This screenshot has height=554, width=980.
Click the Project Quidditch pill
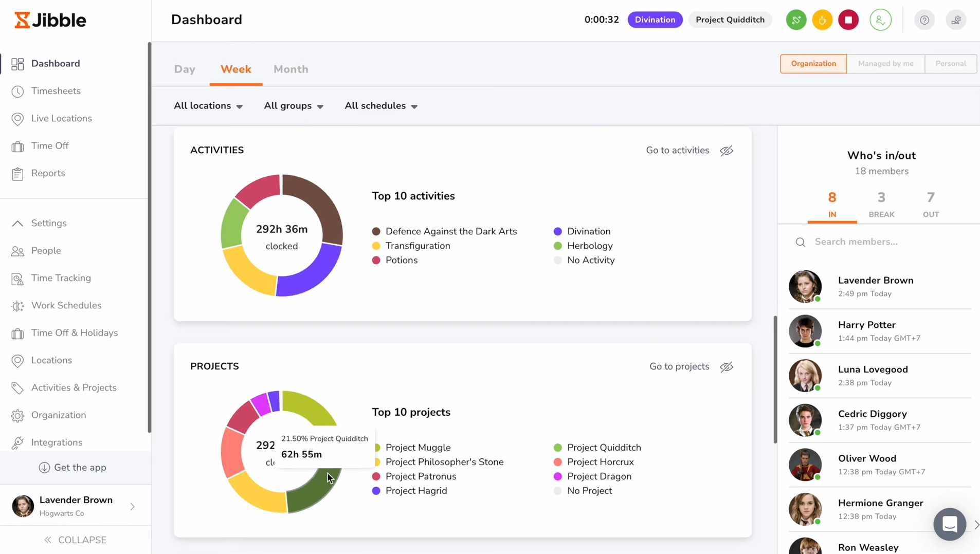(x=730, y=20)
